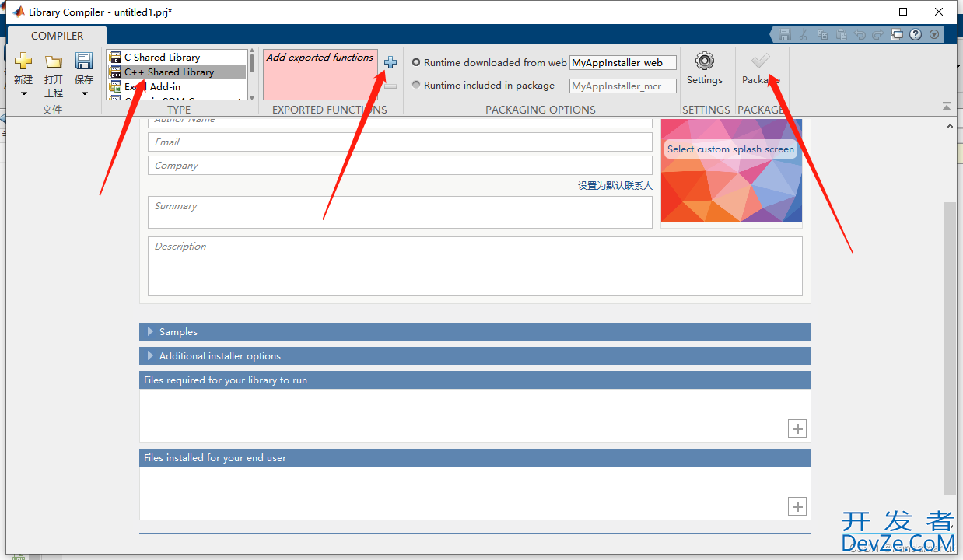Click the quick-access Copy icon
Screen dimensions: 963x560
coord(822,34)
